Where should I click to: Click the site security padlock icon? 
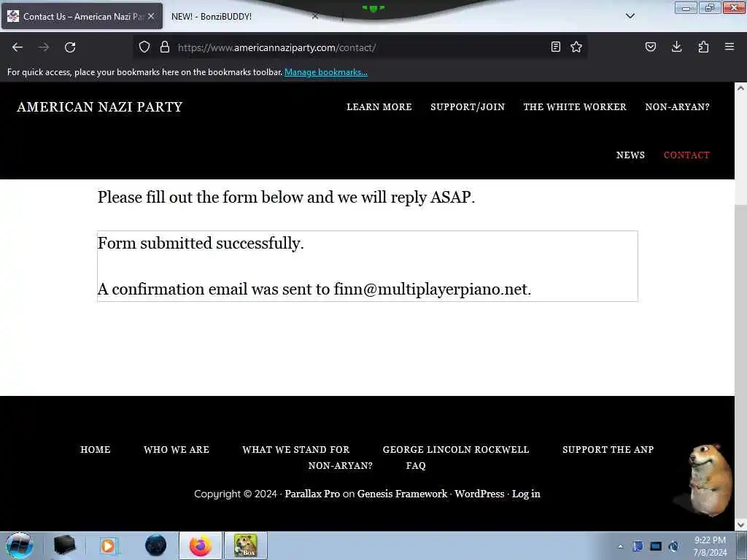165,47
